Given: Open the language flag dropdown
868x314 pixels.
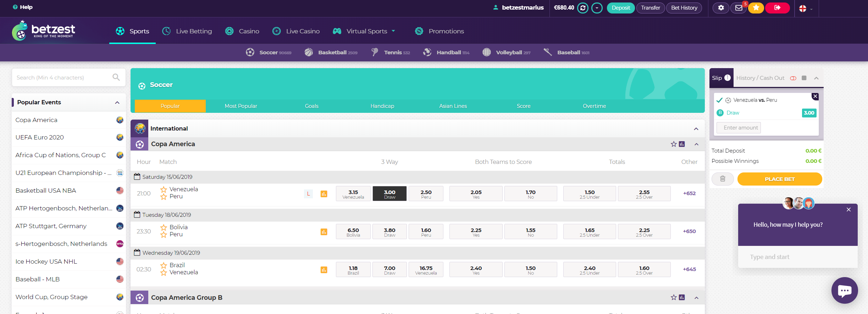Looking at the screenshot, I should pyautogui.click(x=806, y=9).
